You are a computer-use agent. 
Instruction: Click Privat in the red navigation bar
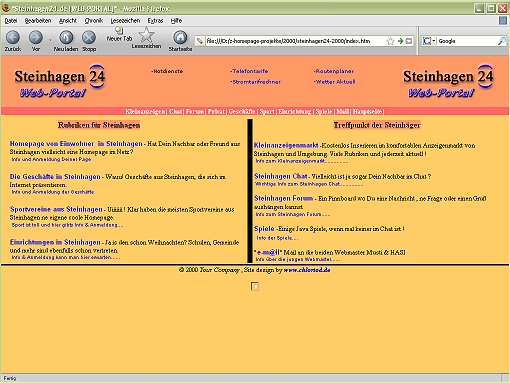[216, 111]
